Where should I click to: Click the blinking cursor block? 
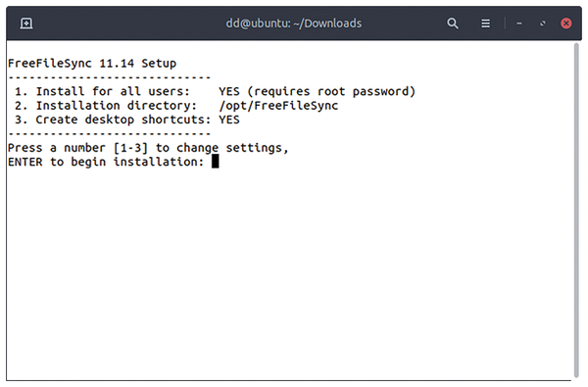pyautogui.click(x=216, y=162)
